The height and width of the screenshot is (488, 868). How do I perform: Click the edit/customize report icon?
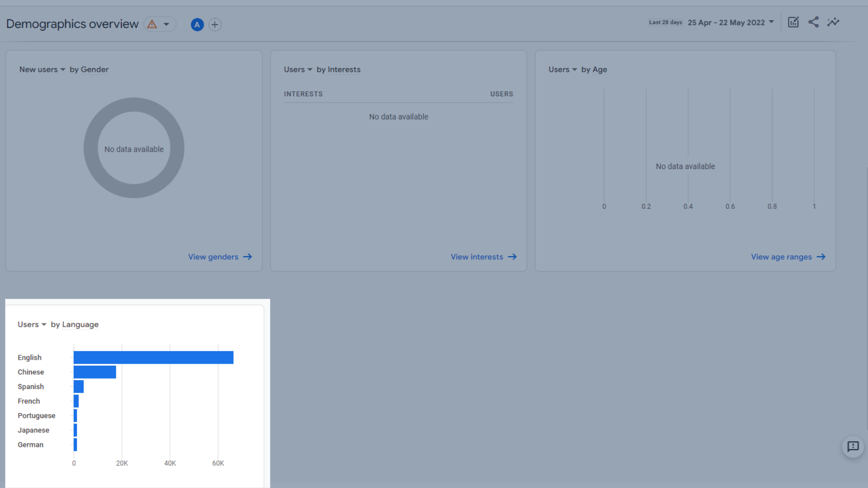tap(793, 23)
